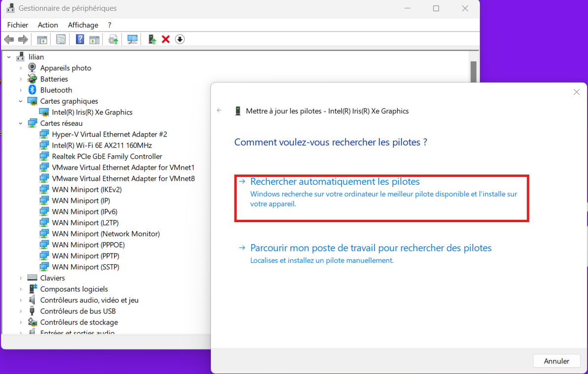Expand the Contrôleurs de stockage chevron

pos(21,322)
